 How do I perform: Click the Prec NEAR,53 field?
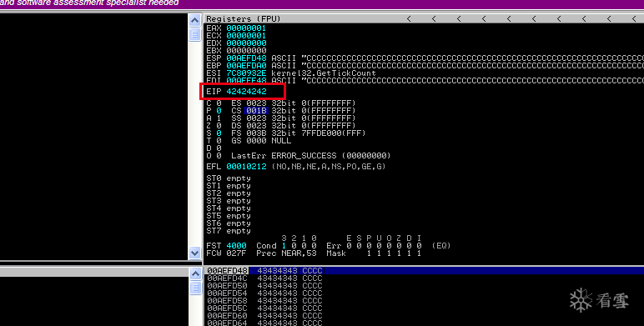(x=286, y=253)
